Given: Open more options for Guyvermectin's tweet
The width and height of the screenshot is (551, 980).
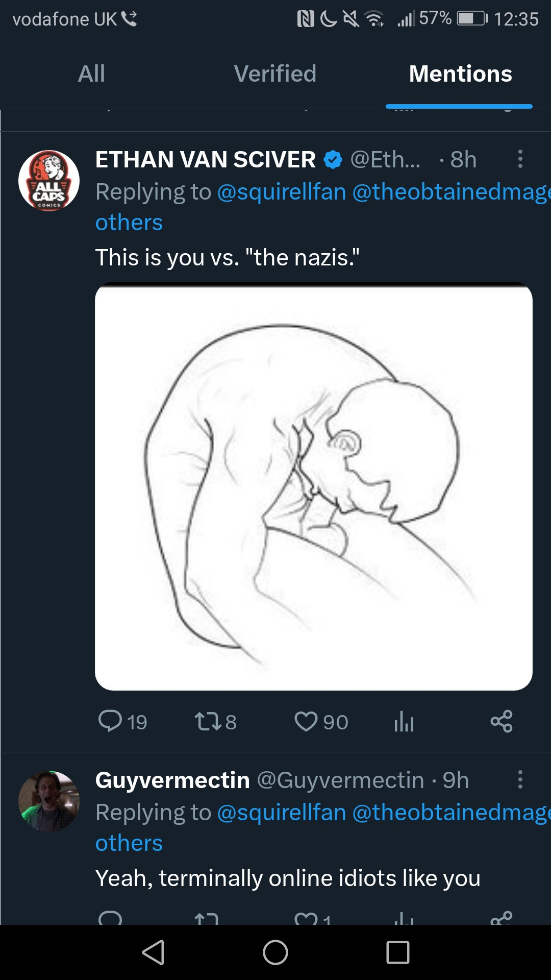Looking at the screenshot, I should point(520,780).
